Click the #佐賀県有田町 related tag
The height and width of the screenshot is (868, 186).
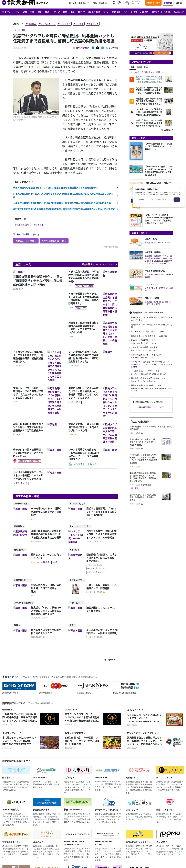pos(22,225)
